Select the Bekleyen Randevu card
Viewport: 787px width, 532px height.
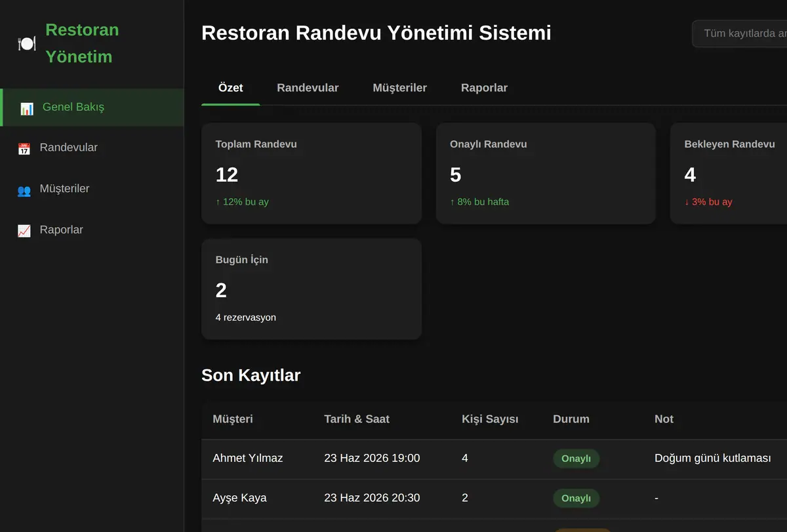729,173
